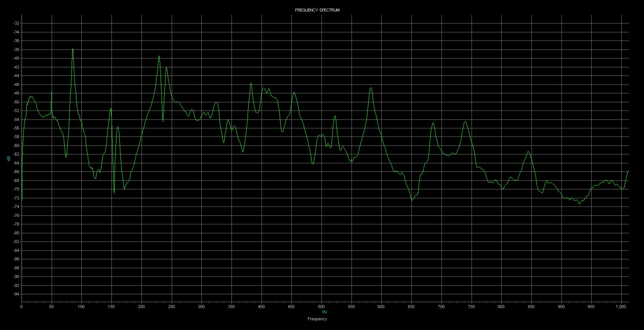Select the 200 Hz x-axis tick label

pos(142,307)
